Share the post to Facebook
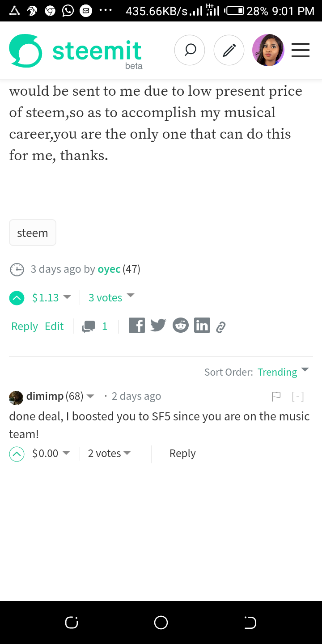 [136, 325]
